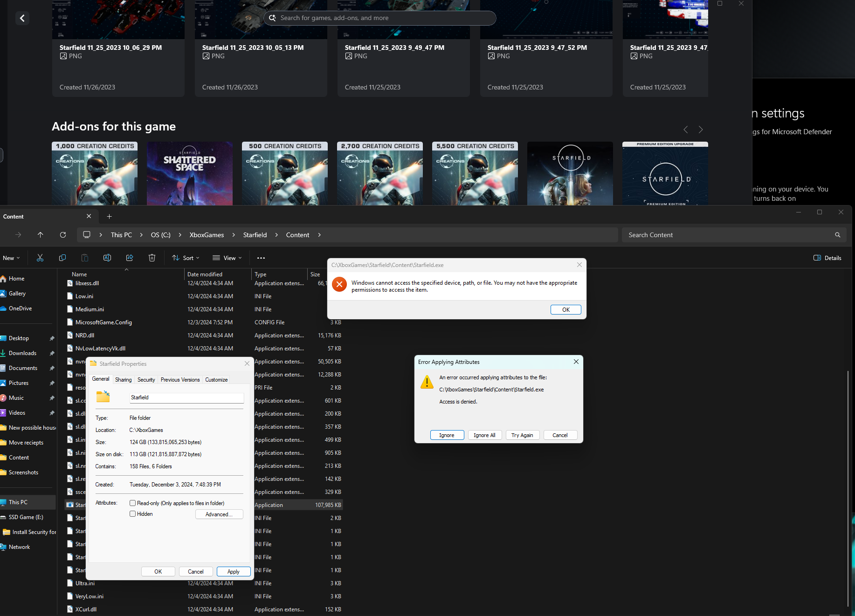The height and width of the screenshot is (616, 855).
Task: Click Apply in Starfield Properties
Action: click(x=234, y=572)
